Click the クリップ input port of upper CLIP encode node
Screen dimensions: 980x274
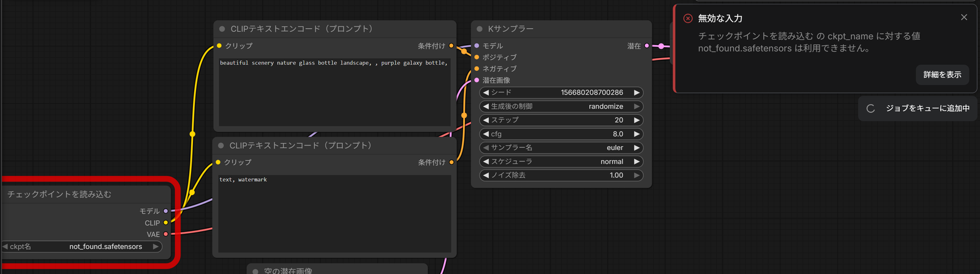point(219,46)
